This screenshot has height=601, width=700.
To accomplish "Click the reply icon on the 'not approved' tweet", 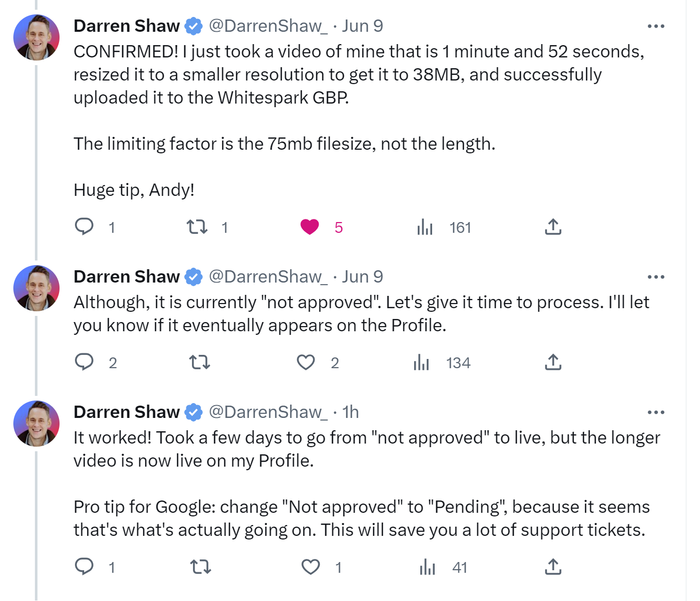I will click(86, 362).
